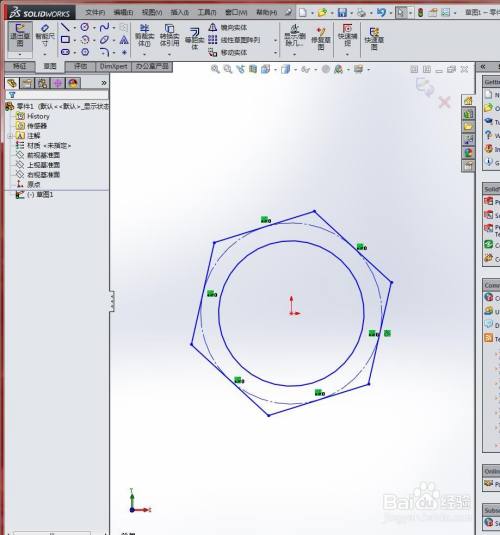
Task: Click Zoom to Fit in view toolbar
Action: (215, 69)
